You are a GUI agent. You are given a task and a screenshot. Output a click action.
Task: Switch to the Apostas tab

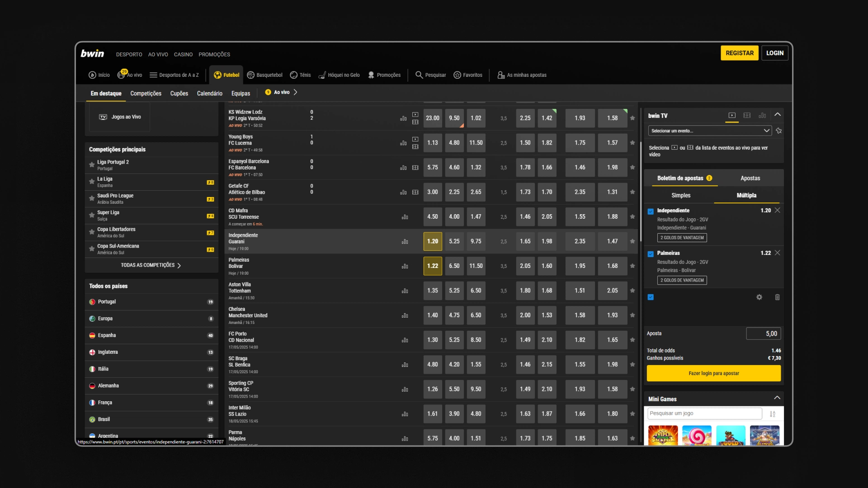(x=750, y=178)
